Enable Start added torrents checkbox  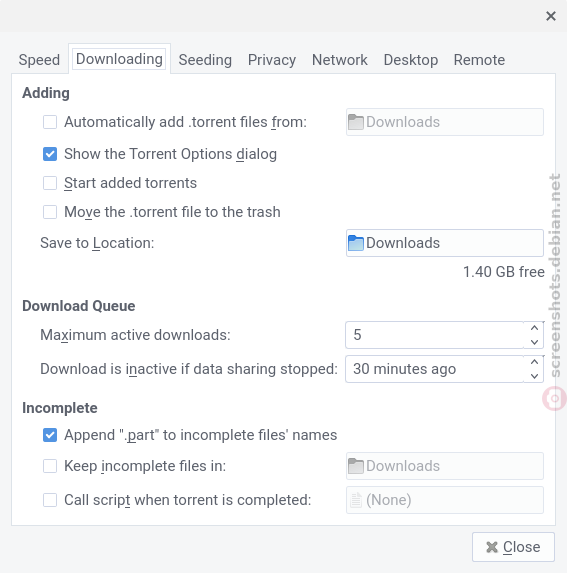[50, 183]
